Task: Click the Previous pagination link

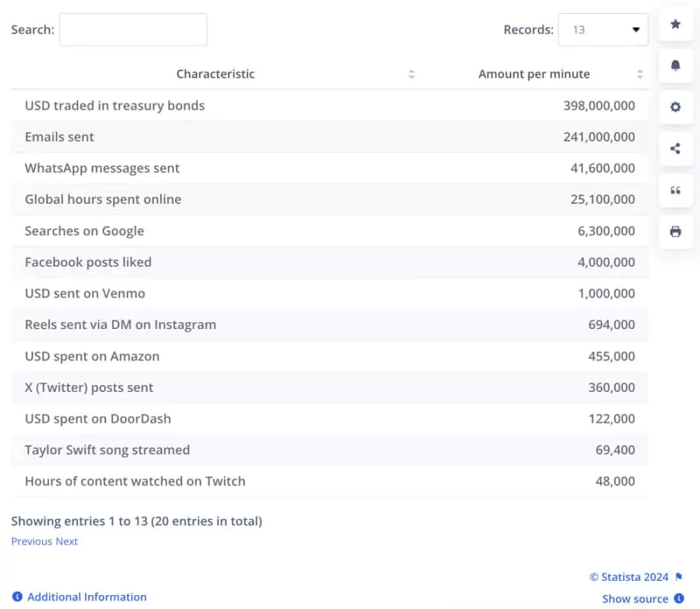Action: (31, 542)
